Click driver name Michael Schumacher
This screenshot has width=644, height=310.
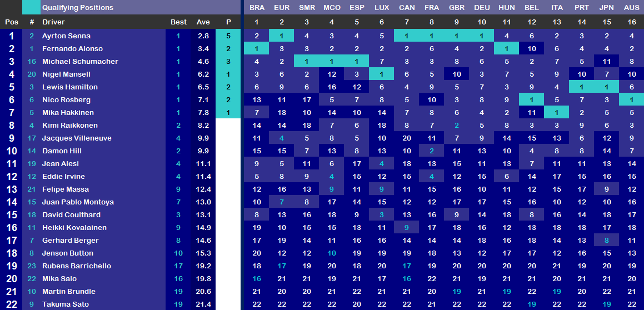pyautogui.click(x=80, y=62)
